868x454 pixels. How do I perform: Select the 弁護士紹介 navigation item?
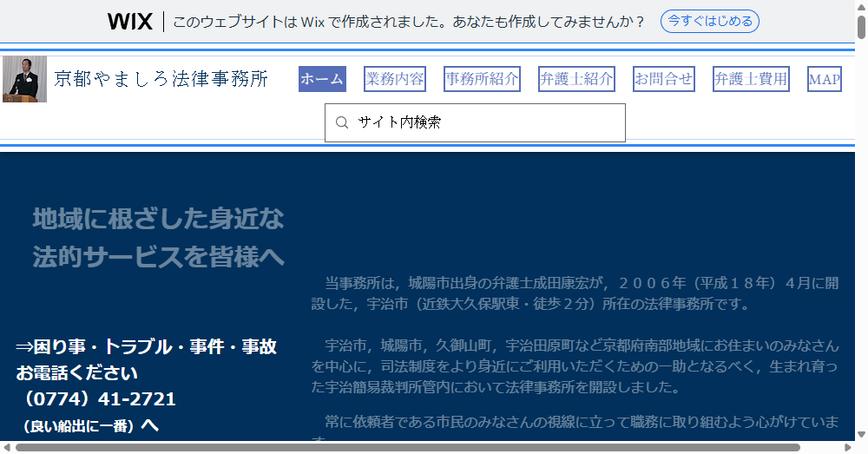click(x=576, y=79)
